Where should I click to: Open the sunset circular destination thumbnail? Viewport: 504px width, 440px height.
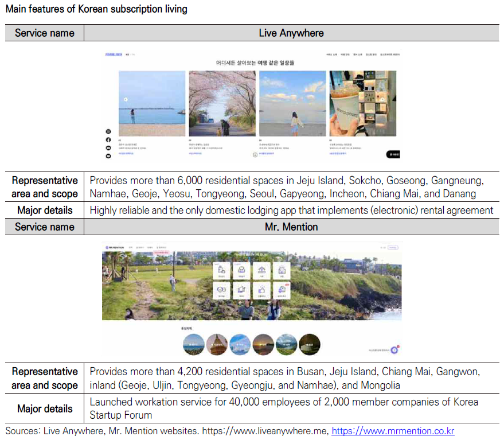263,344
